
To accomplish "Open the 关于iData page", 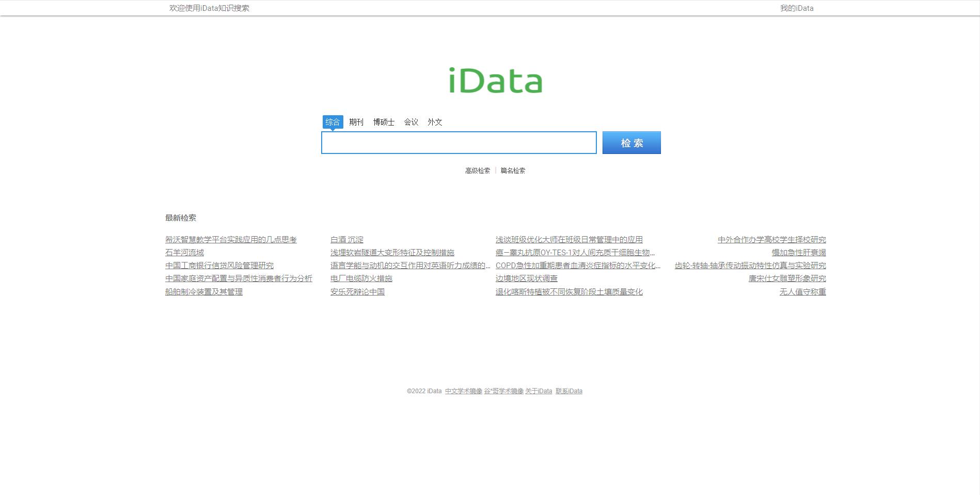I will [x=539, y=391].
